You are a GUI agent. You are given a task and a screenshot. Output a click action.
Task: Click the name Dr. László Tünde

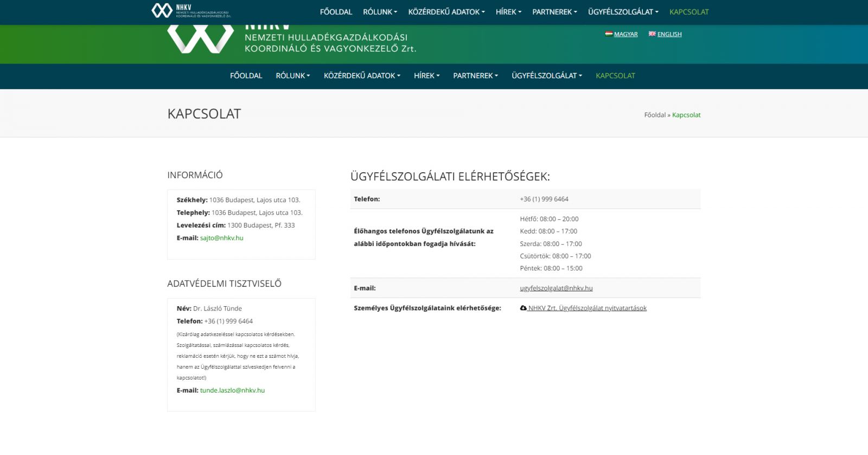[218, 308]
